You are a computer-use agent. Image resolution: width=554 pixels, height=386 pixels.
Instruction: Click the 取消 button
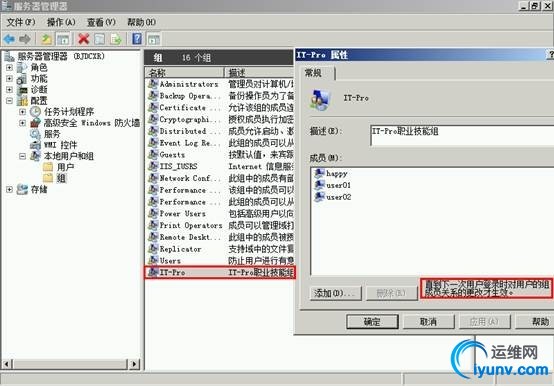tap(429, 321)
